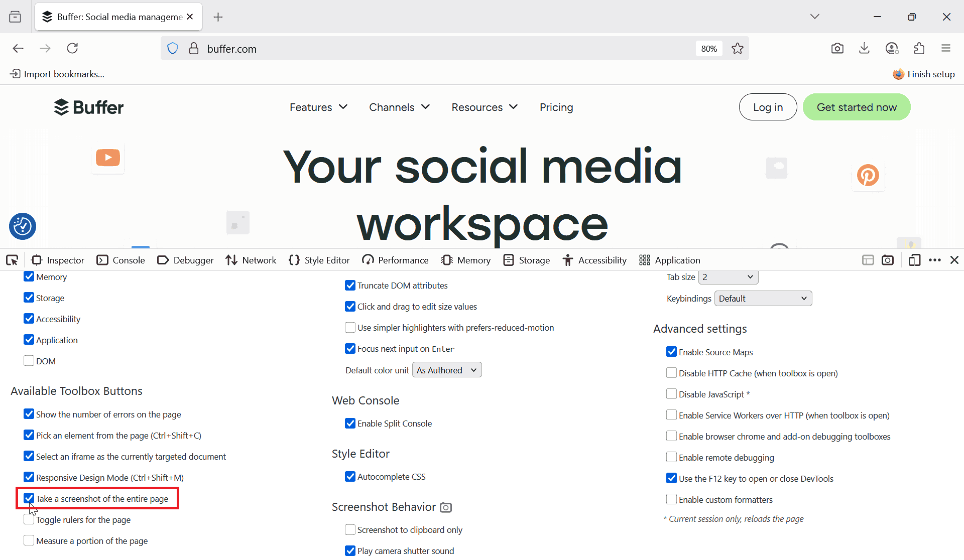
Task: Open the Inspector panel
Action: pos(57,260)
